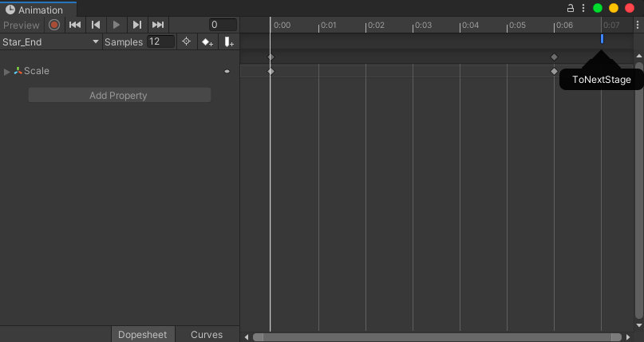This screenshot has width=644, height=342.
Task: Go to beginning of animation clip
Action: point(75,25)
